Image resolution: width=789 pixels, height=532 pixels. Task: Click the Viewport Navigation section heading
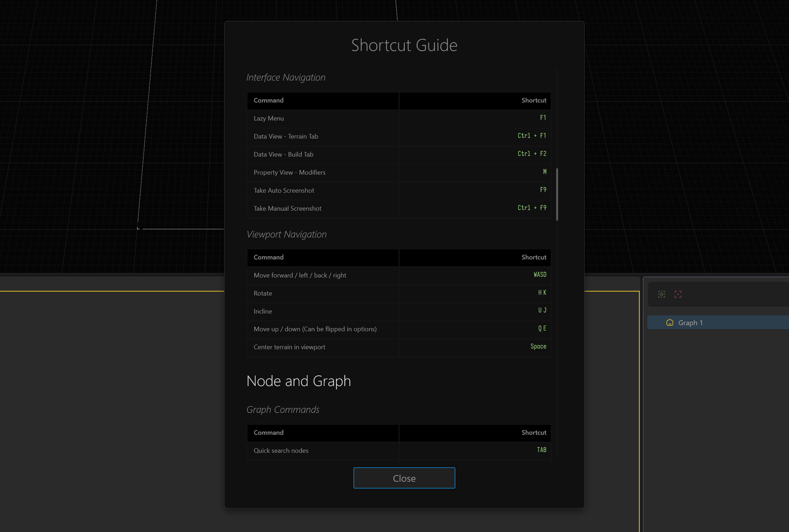click(287, 234)
